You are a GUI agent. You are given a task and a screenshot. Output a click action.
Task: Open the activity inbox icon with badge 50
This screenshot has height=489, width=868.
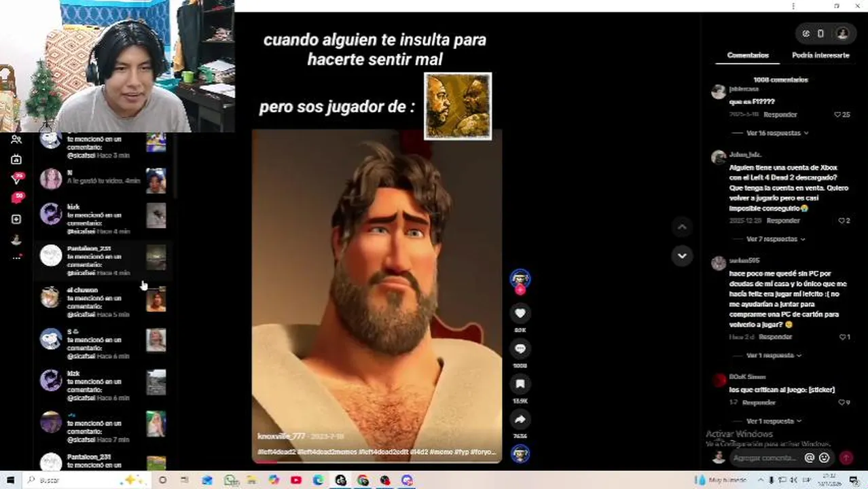coord(16,198)
